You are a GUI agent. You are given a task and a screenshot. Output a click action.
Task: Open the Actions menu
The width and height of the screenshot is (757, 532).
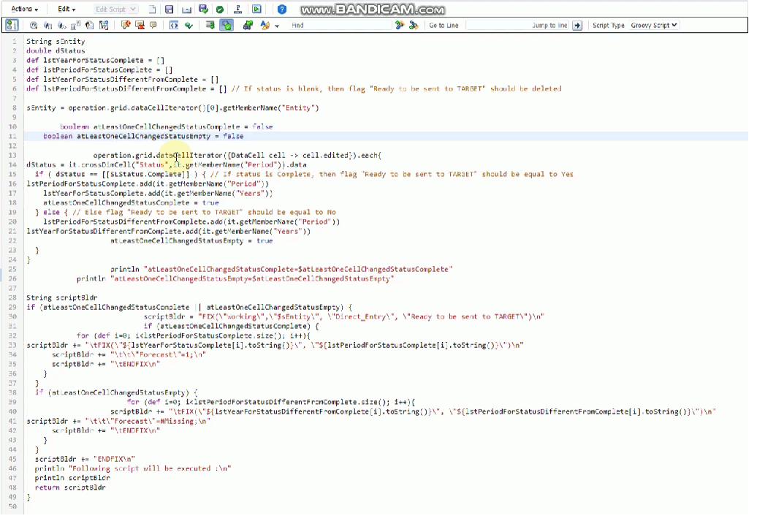coord(25,9)
